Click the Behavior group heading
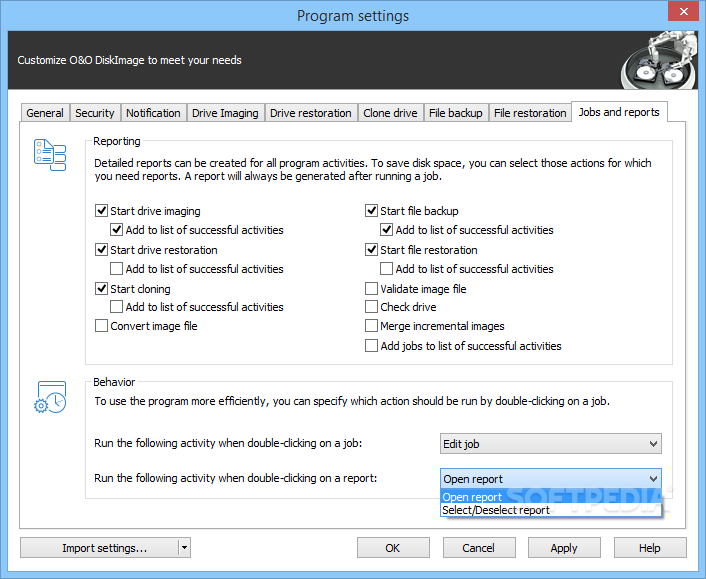This screenshot has width=706, height=579. point(114,382)
